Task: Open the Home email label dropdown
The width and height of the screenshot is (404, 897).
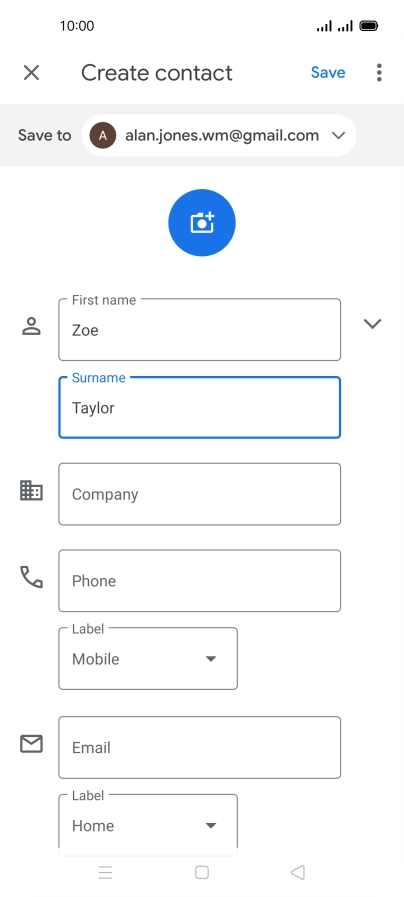Action: pyautogui.click(x=148, y=821)
